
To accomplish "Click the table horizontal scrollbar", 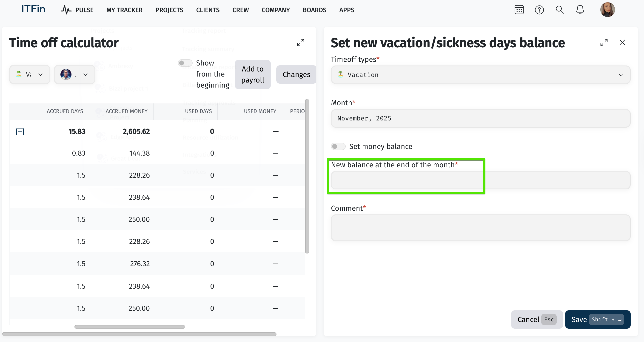I will pos(129,327).
